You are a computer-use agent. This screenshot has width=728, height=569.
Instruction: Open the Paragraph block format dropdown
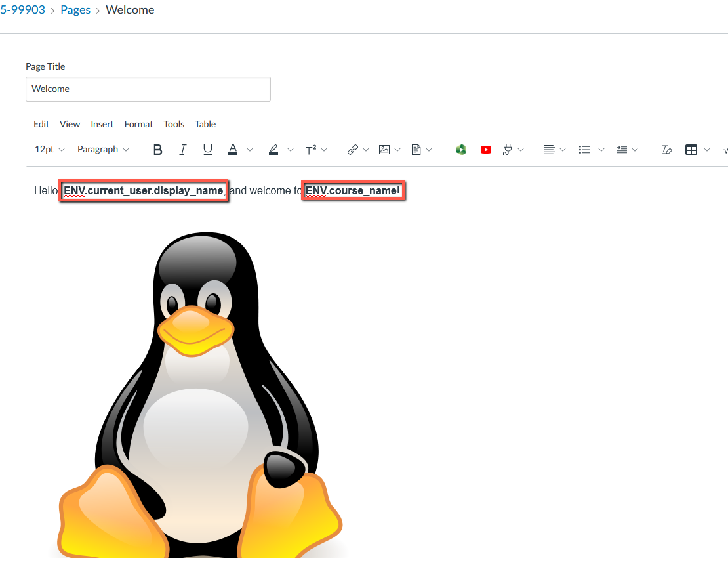(x=103, y=150)
